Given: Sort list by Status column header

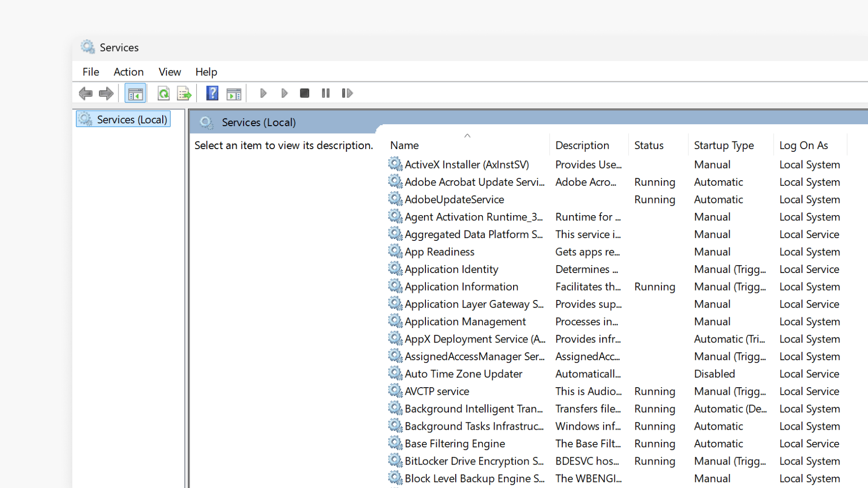Looking at the screenshot, I should [x=649, y=145].
